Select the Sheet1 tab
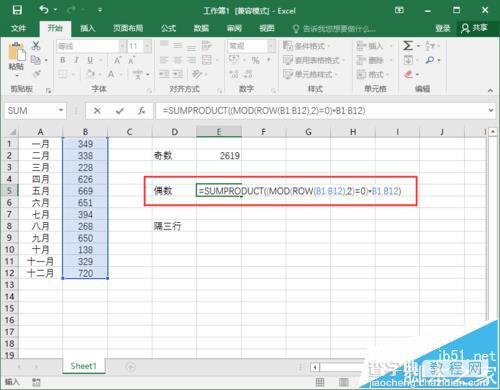Image resolution: width=500 pixels, height=390 pixels. pyautogui.click(x=83, y=366)
